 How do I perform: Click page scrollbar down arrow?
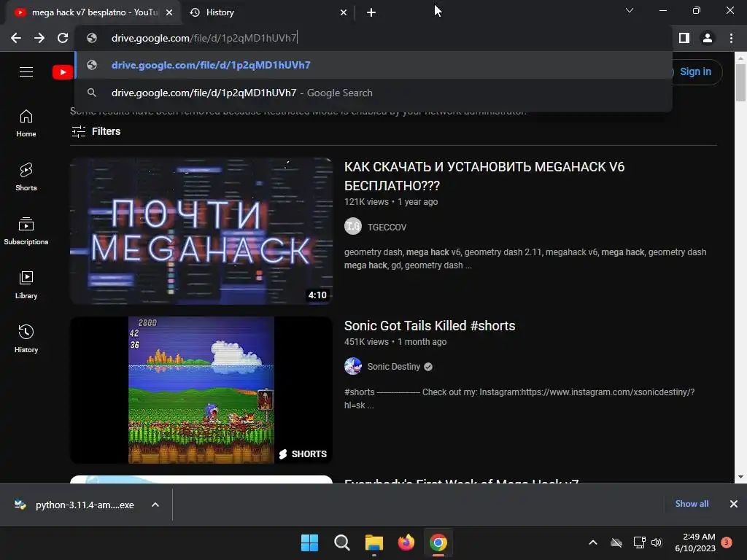tap(740, 477)
